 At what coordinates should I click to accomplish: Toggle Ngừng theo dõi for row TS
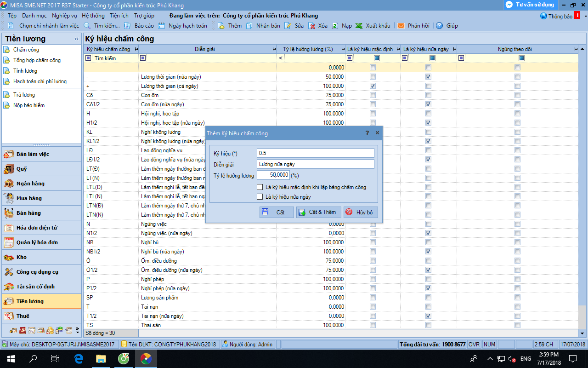click(x=518, y=325)
